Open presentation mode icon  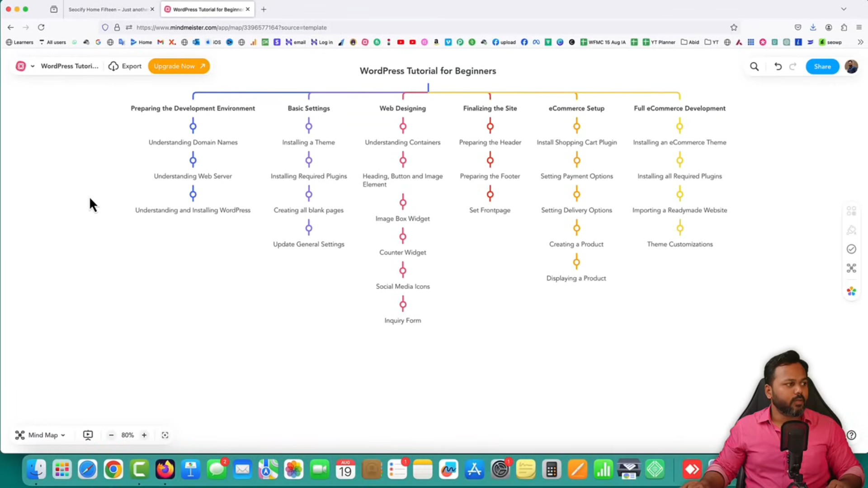tap(88, 435)
